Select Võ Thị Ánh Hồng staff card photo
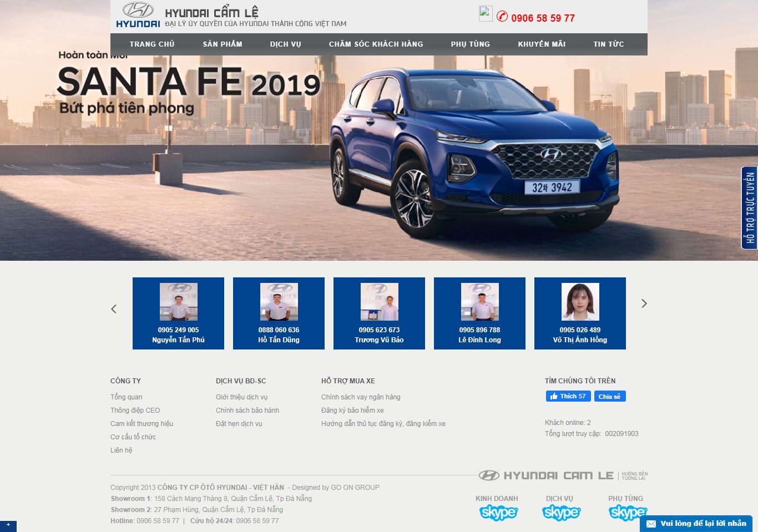This screenshot has height=532, width=758. [580, 302]
